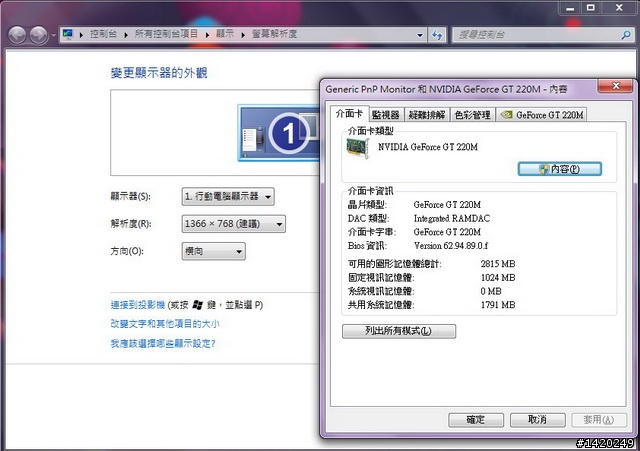The image size is (640, 451).
Task: Open 改變文字和其他項目的大小 link
Action: coord(165,324)
